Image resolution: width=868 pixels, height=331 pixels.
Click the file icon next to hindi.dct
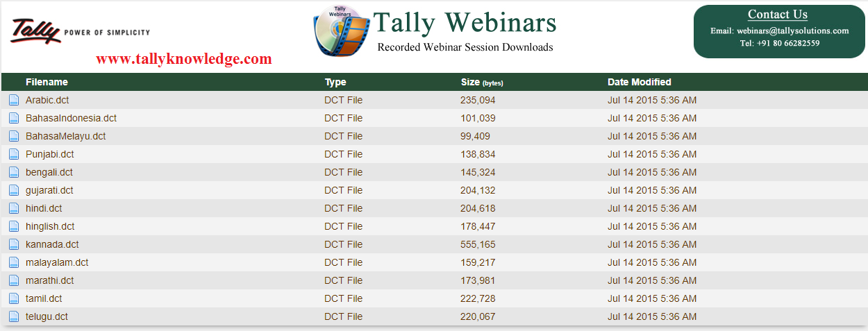tap(14, 208)
